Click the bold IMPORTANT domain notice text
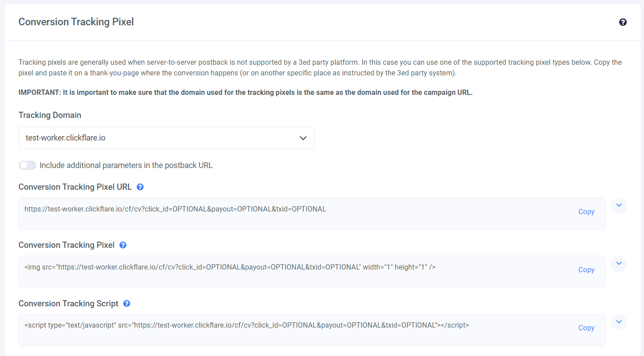This screenshot has height=356, width=644. coord(246,93)
